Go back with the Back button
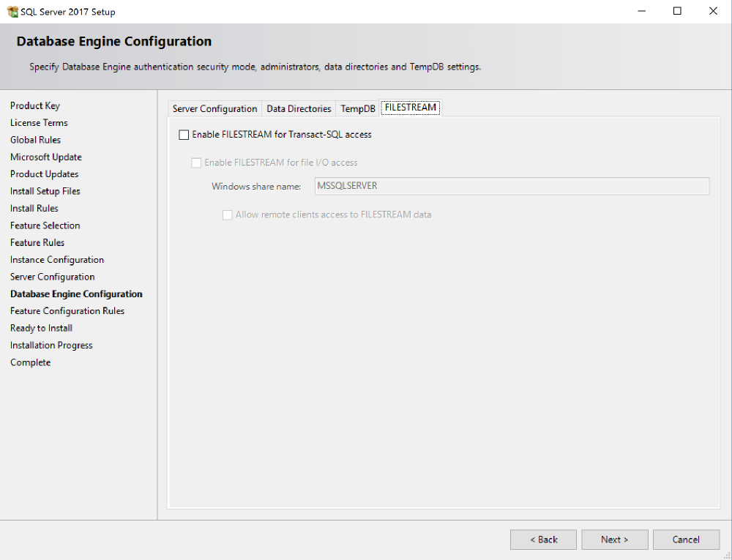 click(x=543, y=540)
